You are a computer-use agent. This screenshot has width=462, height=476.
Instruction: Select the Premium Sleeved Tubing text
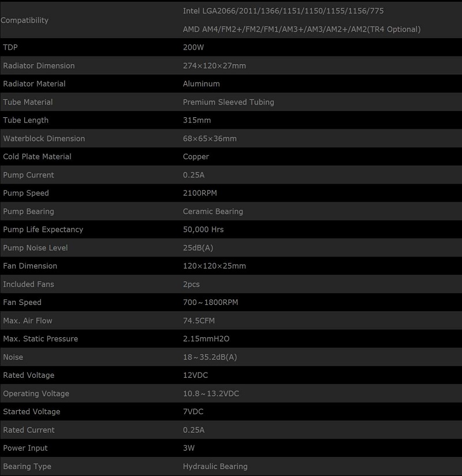click(x=228, y=102)
